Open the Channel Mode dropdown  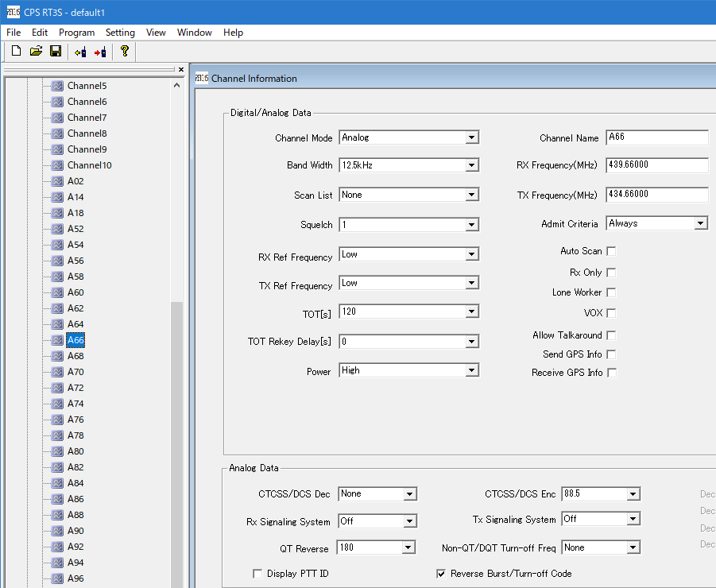pos(472,137)
